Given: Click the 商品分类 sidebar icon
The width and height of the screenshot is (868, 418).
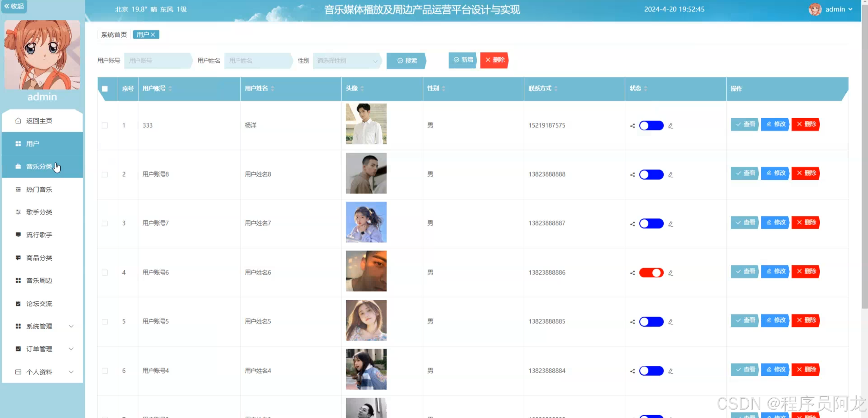Looking at the screenshot, I should (x=18, y=258).
